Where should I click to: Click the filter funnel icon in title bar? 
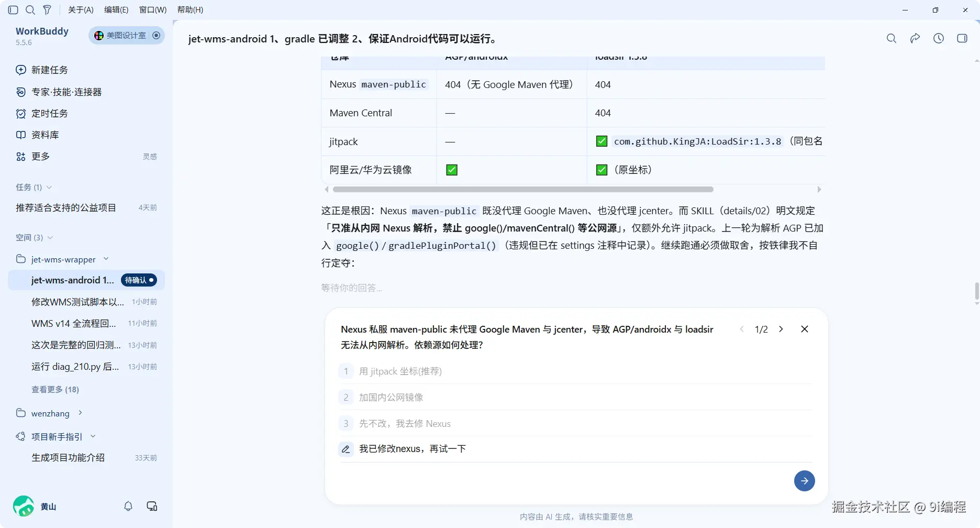47,10
